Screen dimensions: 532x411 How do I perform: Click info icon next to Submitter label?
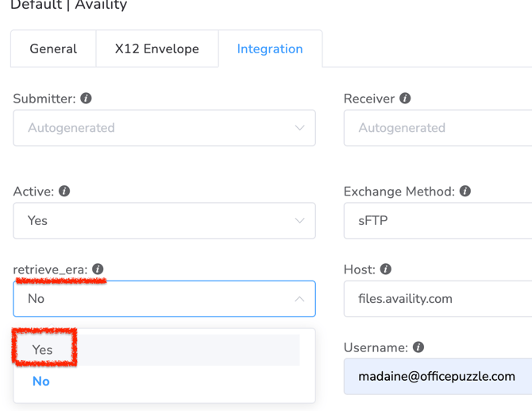[86, 99]
